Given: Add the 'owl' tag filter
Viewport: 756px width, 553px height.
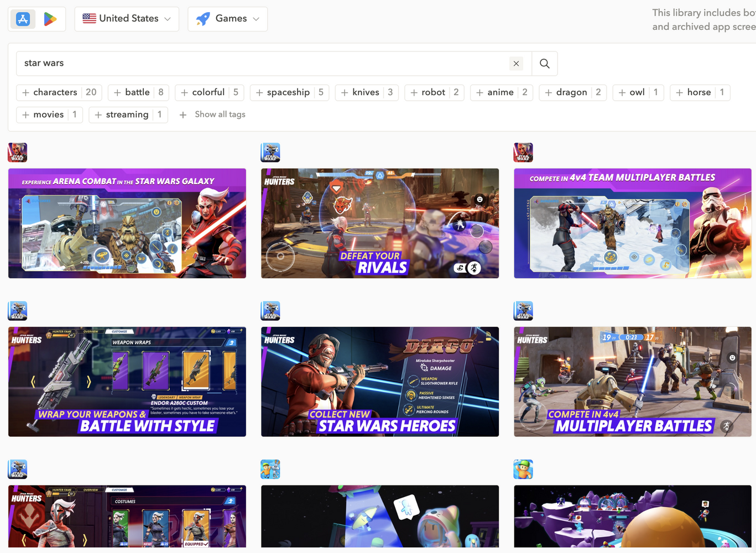Looking at the screenshot, I should tap(638, 92).
